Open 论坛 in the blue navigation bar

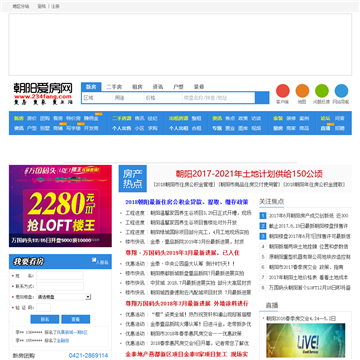pos(325,118)
